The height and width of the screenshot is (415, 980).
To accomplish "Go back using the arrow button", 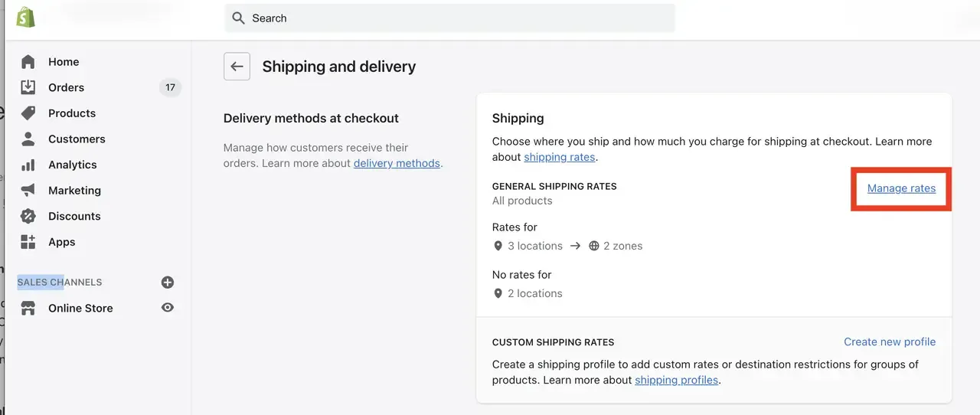I will click(x=237, y=67).
